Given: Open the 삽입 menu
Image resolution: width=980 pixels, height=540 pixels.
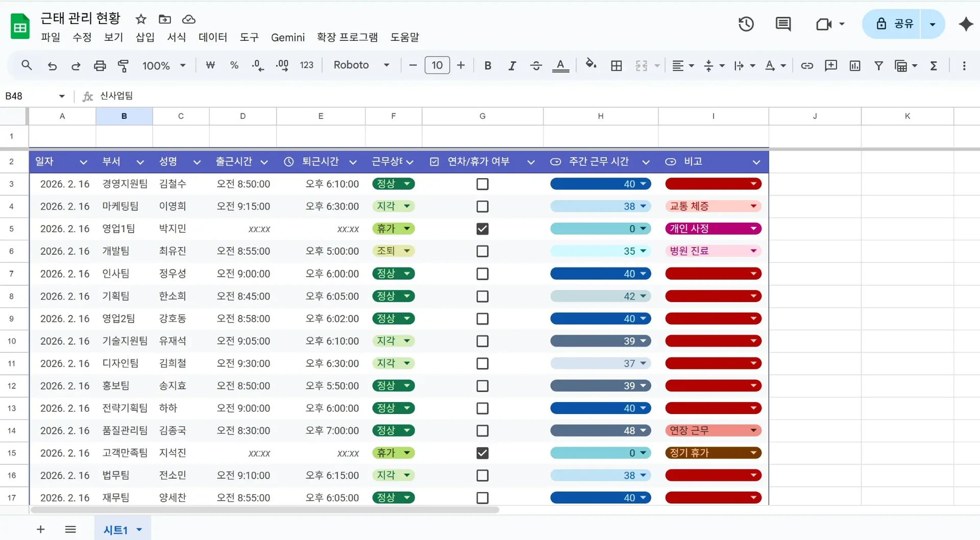Looking at the screenshot, I should pos(145,37).
